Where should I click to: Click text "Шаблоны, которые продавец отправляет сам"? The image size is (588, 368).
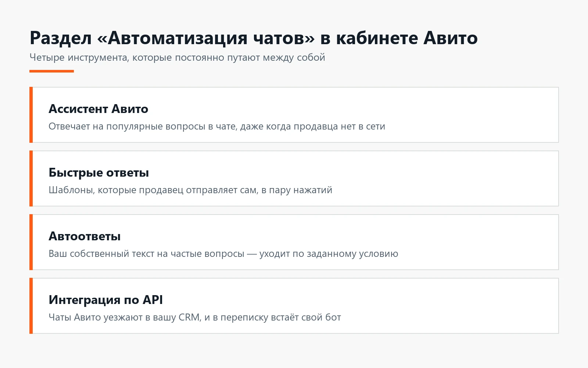coord(153,190)
